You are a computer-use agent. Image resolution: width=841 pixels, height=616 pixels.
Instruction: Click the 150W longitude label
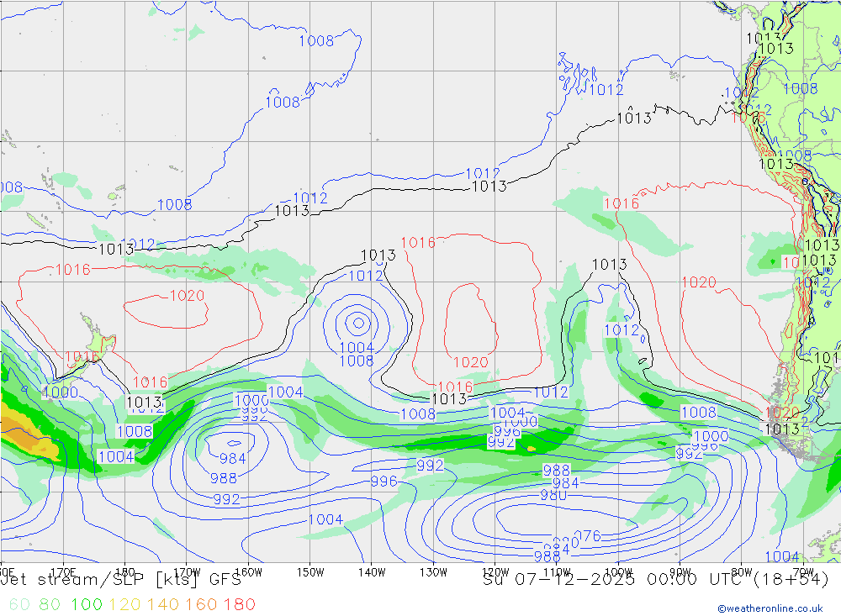pyautogui.click(x=310, y=572)
